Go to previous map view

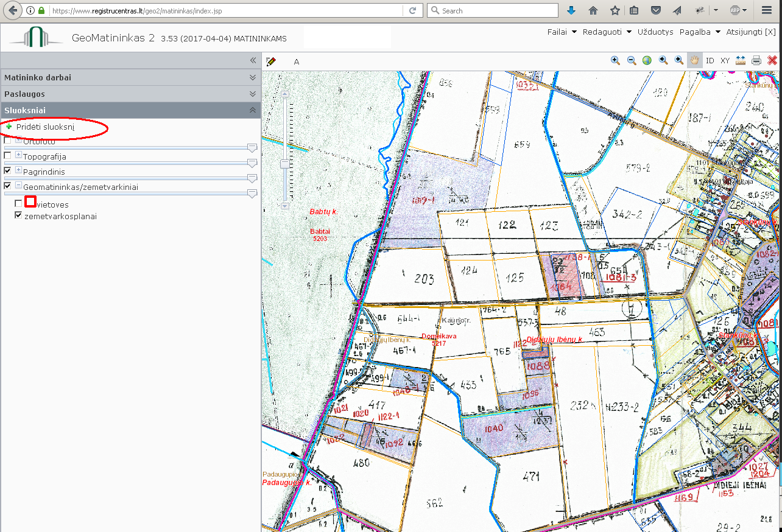tap(663, 61)
